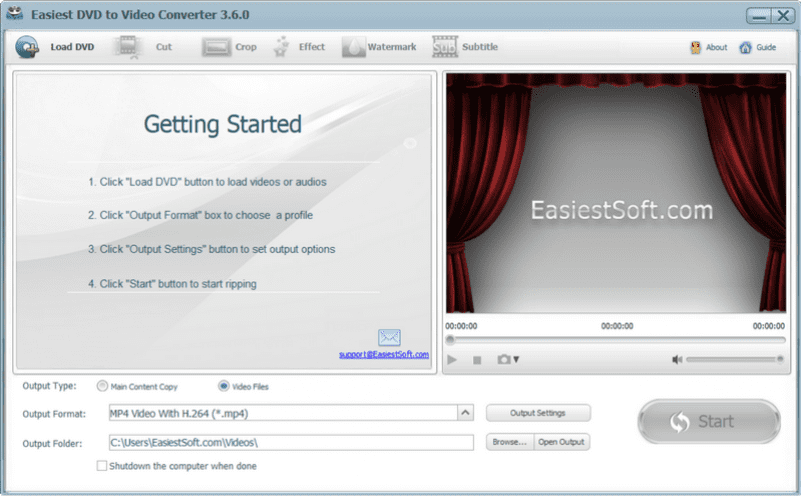Click the Output Folder label
The width and height of the screenshot is (801, 496).
[x=52, y=443]
